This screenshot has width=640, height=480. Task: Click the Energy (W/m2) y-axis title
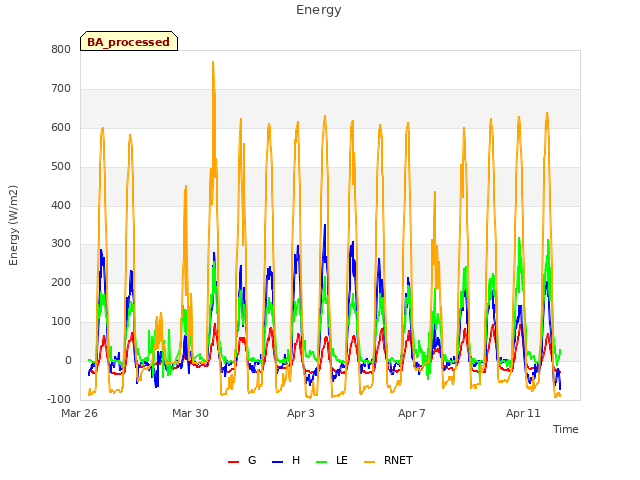point(13,225)
